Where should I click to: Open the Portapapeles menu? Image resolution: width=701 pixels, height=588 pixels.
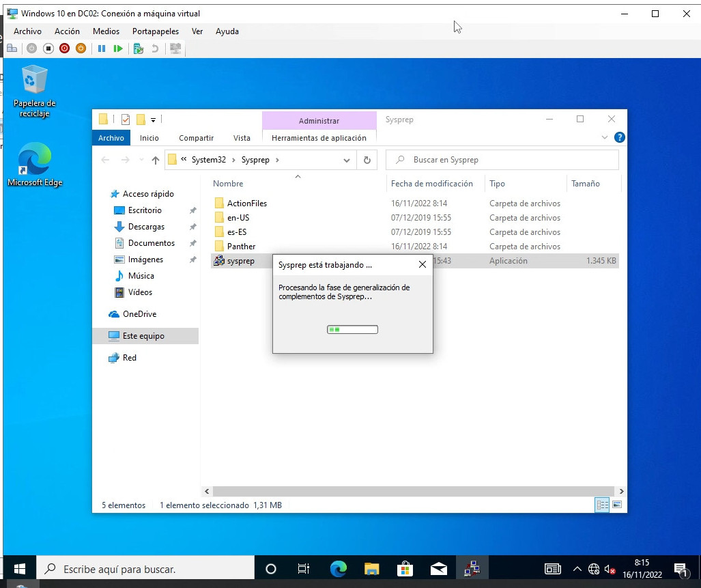pos(156,31)
